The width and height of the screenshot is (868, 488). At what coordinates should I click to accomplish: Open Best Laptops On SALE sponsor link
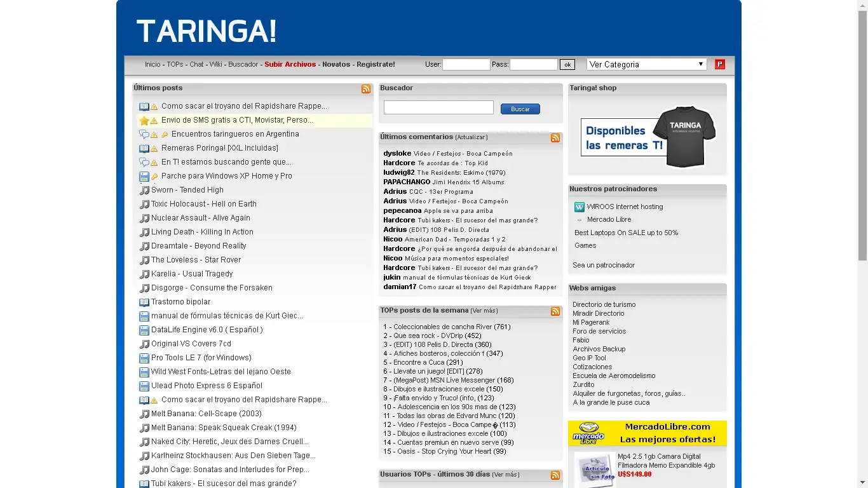[x=626, y=233]
